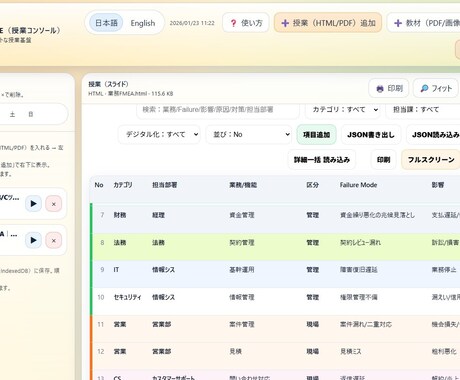Click the 情報管理 cell

coord(242,297)
